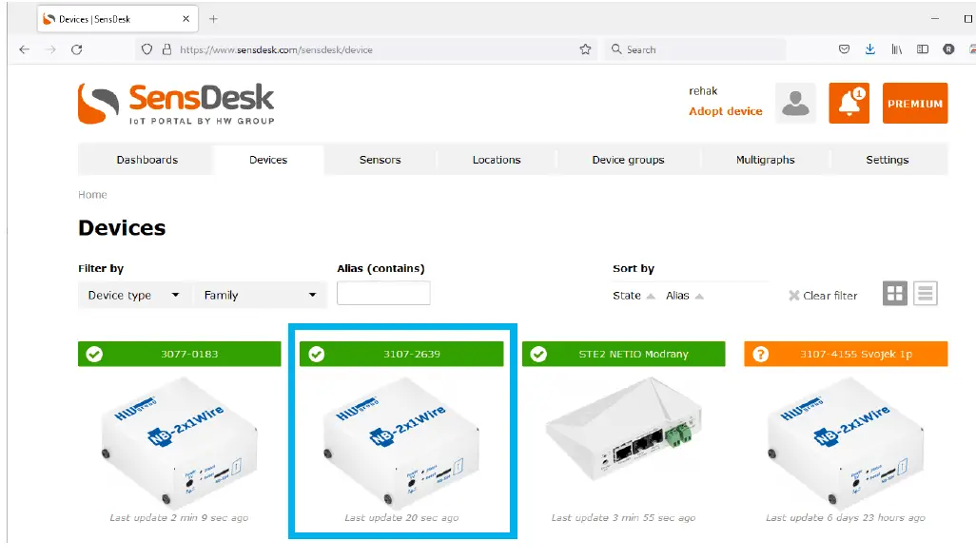Click the Home breadcrumb link
Viewport: 976px width, 560px height.
92,195
